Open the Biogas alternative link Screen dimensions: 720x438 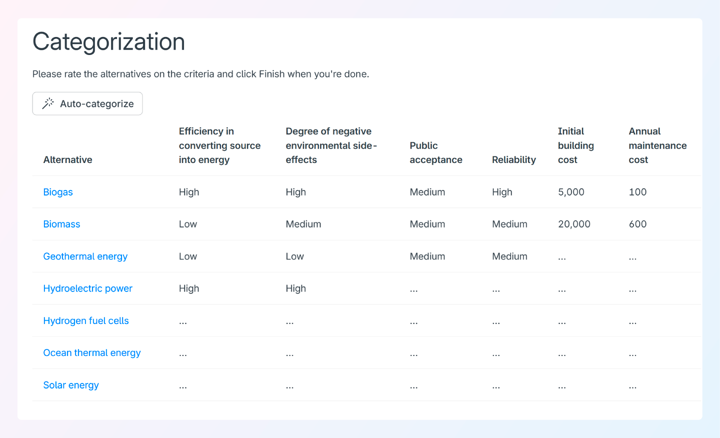coord(58,192)
